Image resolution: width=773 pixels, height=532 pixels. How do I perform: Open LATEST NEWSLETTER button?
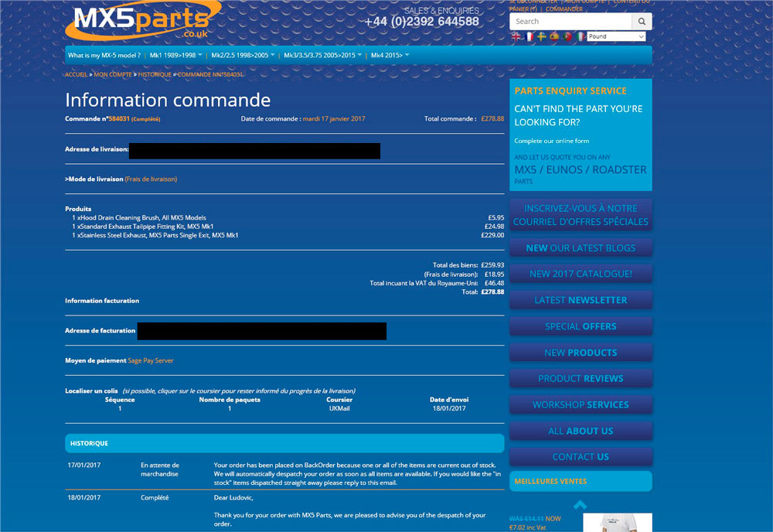(x=581, y=300)
